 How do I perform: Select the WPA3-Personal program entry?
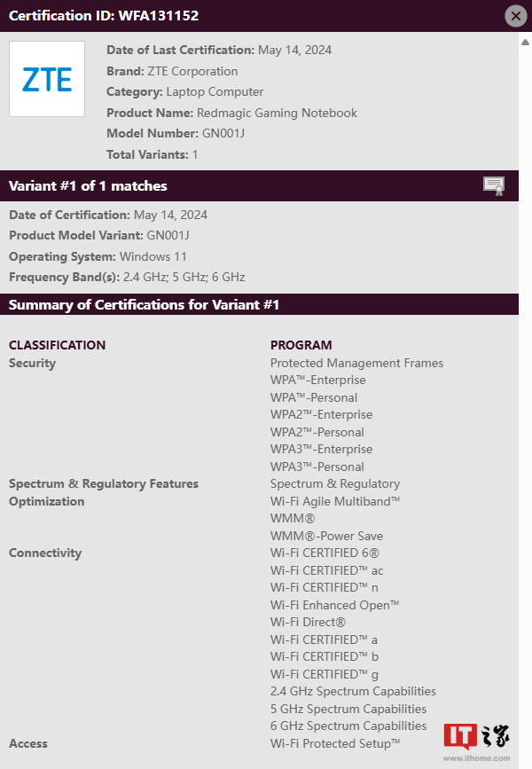click(x=317, y=467)
